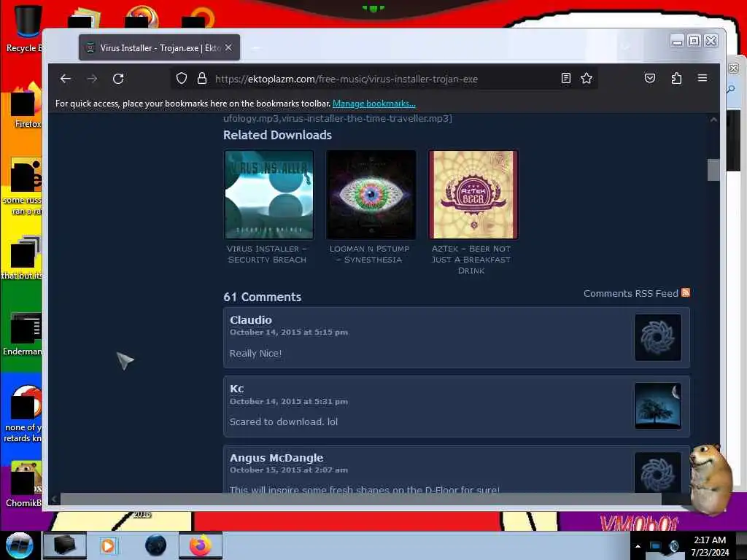Click Virus Installer – Security Breach title link
Image resolution: width=747 pixels, height=560 pixels.
[x=267, y=254]
